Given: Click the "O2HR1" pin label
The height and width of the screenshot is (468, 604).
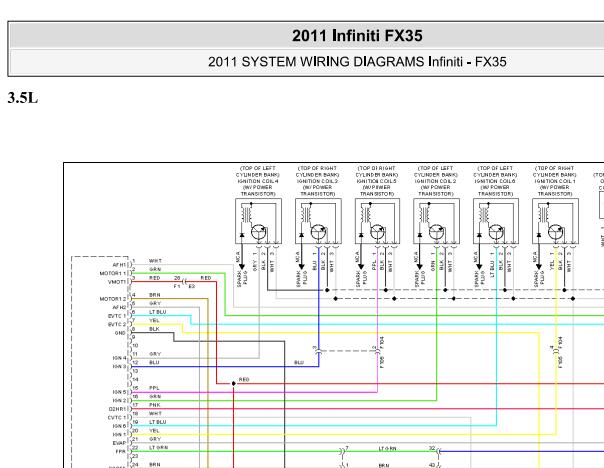Looking at the screenshot, I should 117,409.
